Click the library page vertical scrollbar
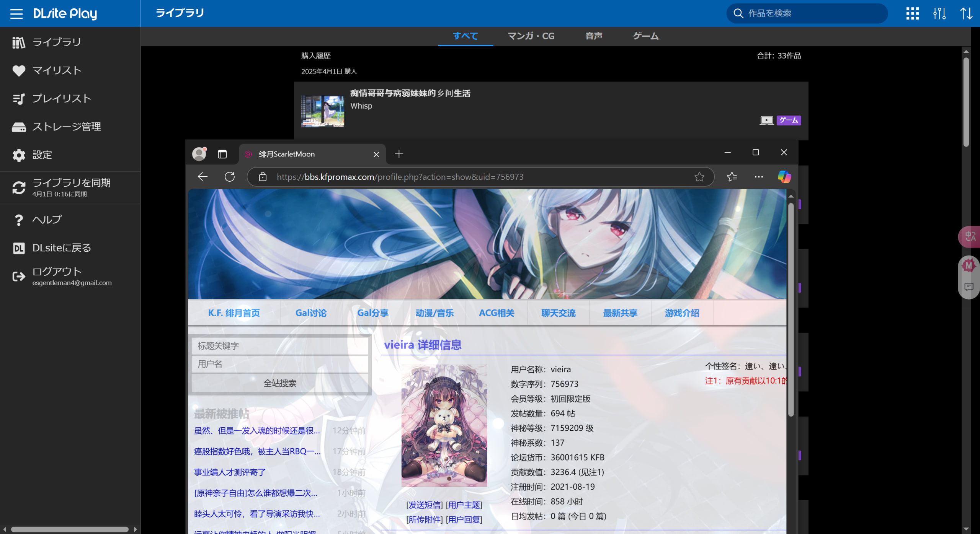 coord(966,102)
